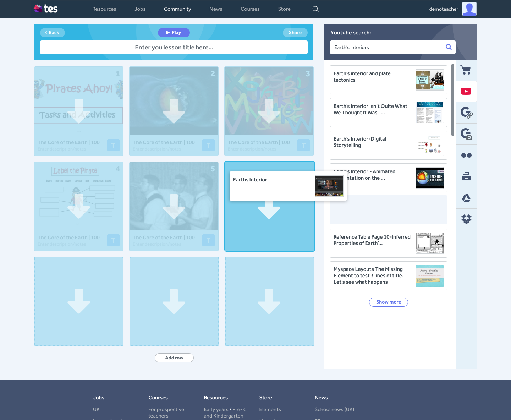Screen dimensions: 511x420
Task: Start the lesson with Play button
Action: 174,33
